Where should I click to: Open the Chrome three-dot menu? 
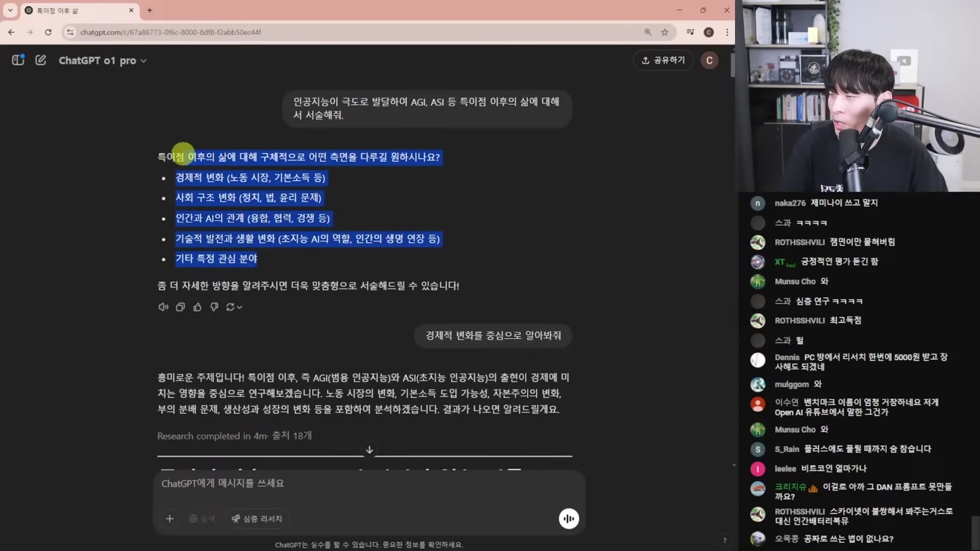(727, 32)
